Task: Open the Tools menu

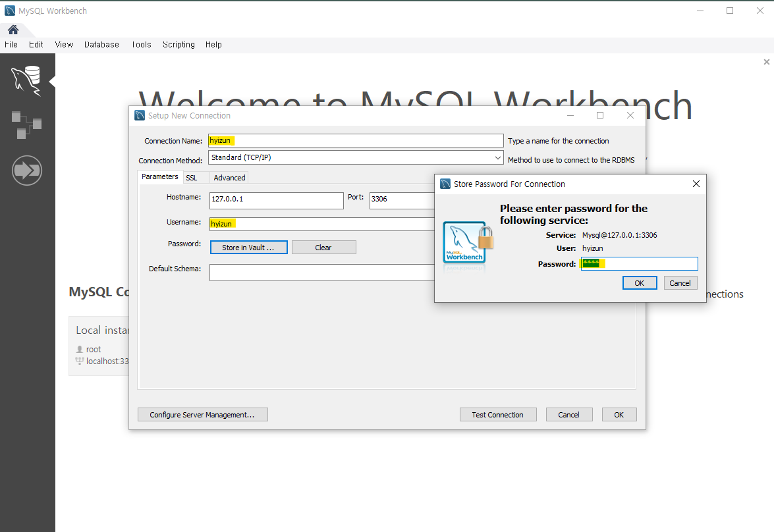Action: 142,44
